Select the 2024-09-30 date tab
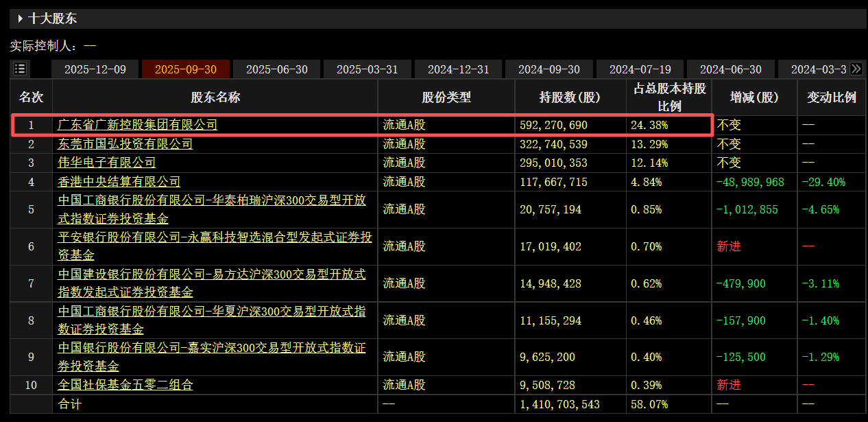The image size is (868, 422). pyautogui.click(x=549, y=69)
